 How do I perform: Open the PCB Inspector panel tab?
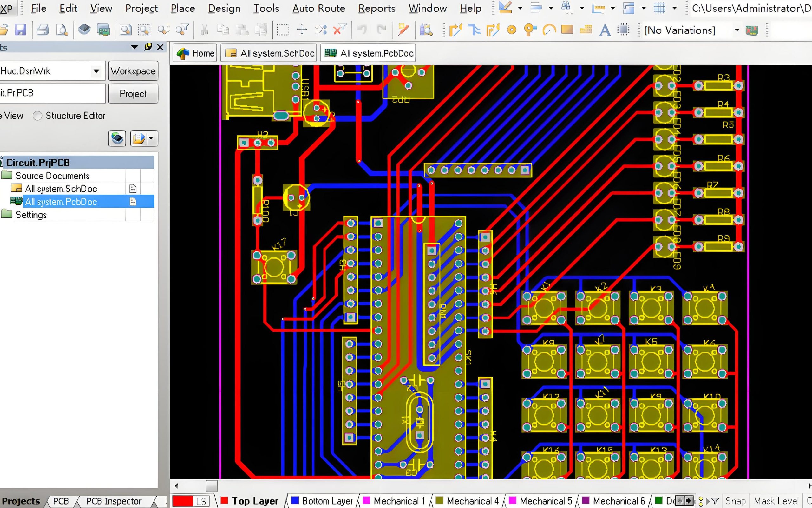(x=114, y=501)
